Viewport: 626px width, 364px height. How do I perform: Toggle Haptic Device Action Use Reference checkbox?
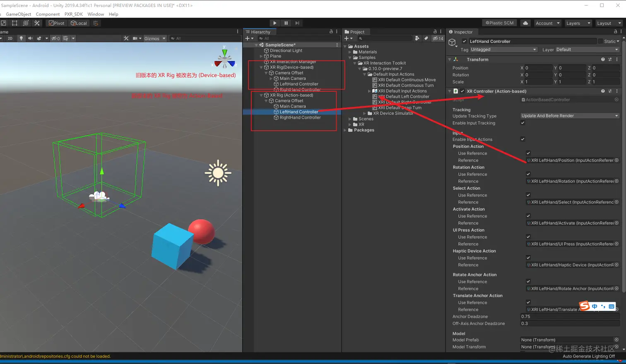point(528,258)
